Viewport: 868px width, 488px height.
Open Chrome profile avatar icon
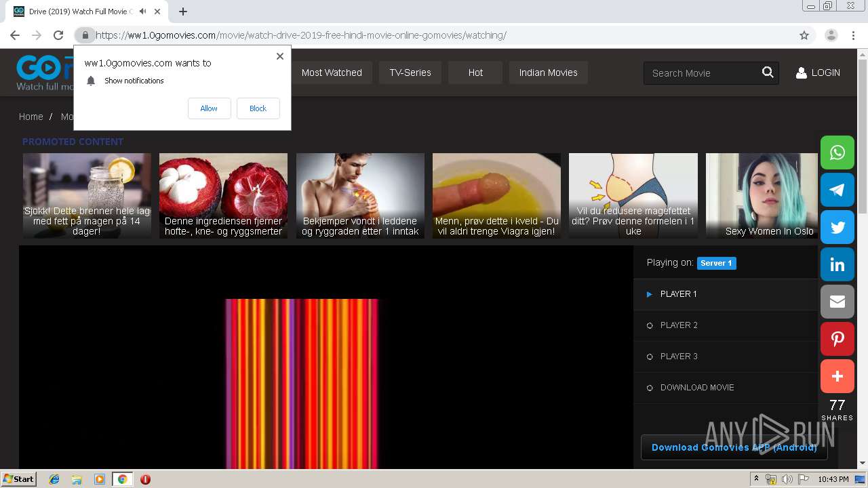coord(831,35)
